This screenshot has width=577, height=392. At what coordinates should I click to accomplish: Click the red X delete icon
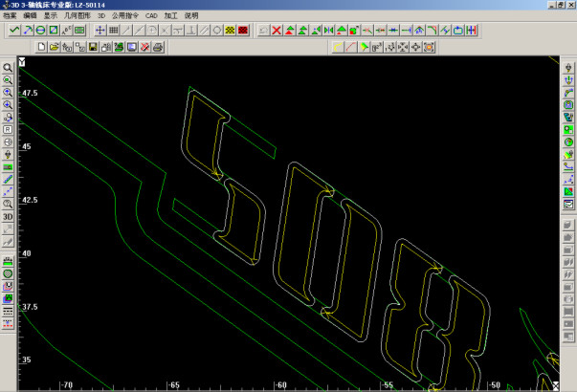[x=277, y=31]
